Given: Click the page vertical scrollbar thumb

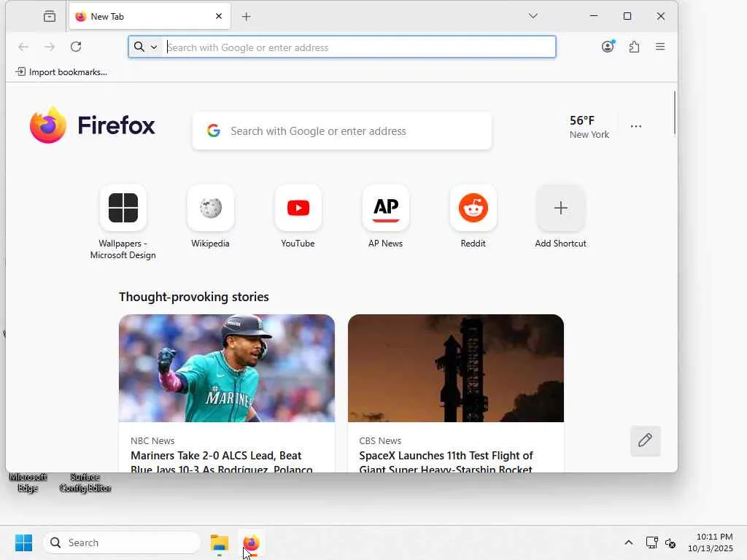Looking at the screenshot, I should point(675,113).
